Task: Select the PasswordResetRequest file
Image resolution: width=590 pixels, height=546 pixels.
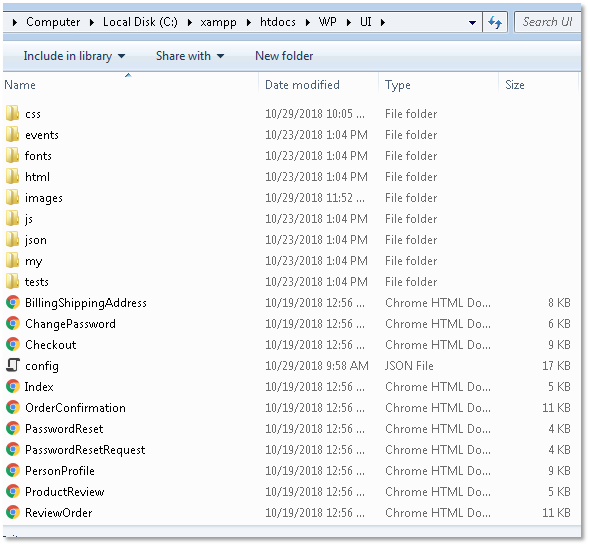Action: tap(85, 449)
